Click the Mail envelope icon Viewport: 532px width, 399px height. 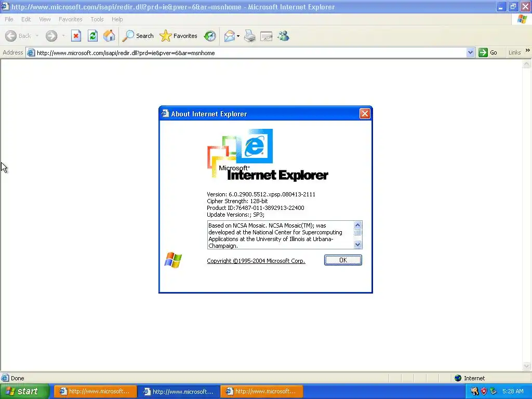(230, 36)
